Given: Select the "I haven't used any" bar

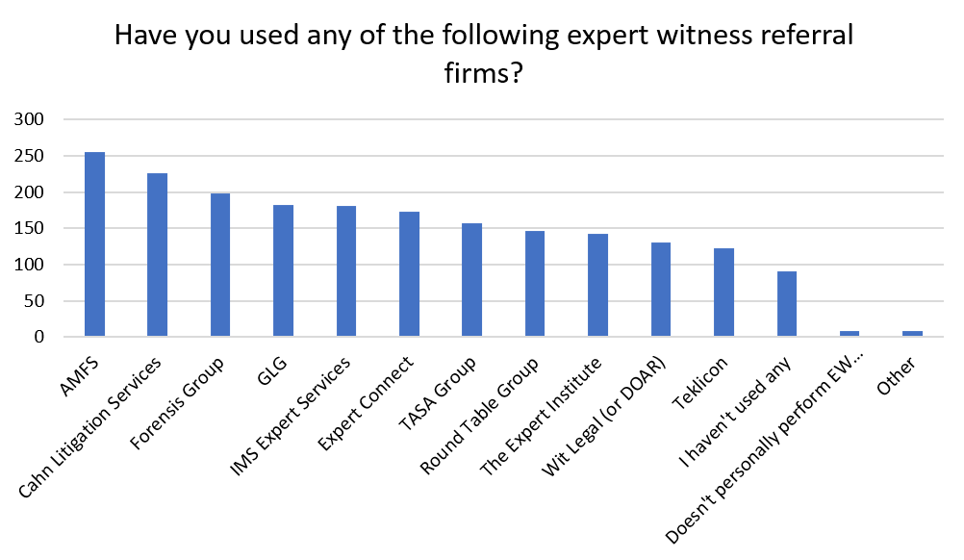Looking at the screenshot, I should (x=787, y=304).
